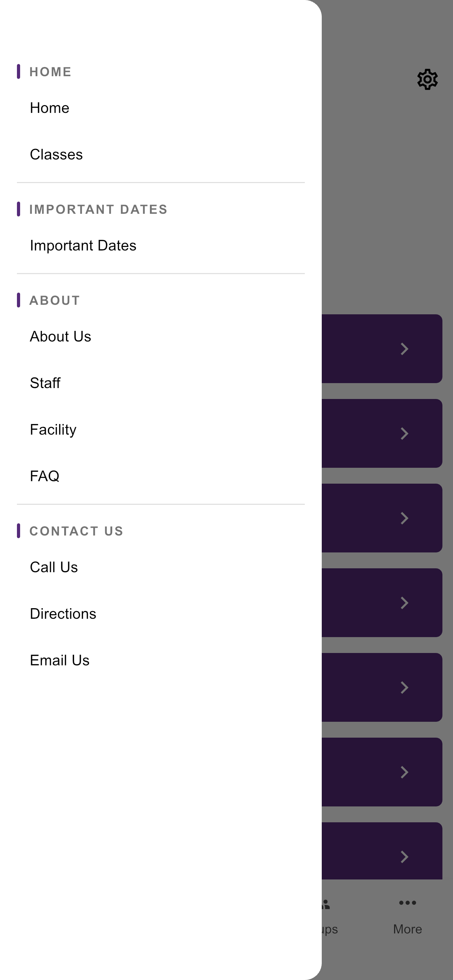Tap the More dots icon
The height and width of the screenshot is (980, 453).
pos(407,902)
